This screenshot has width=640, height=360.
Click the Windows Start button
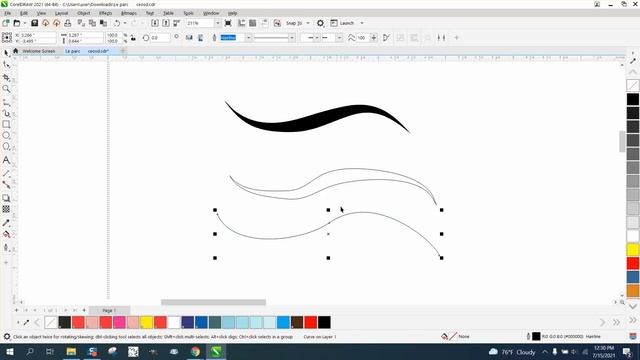tap(9, 352)
